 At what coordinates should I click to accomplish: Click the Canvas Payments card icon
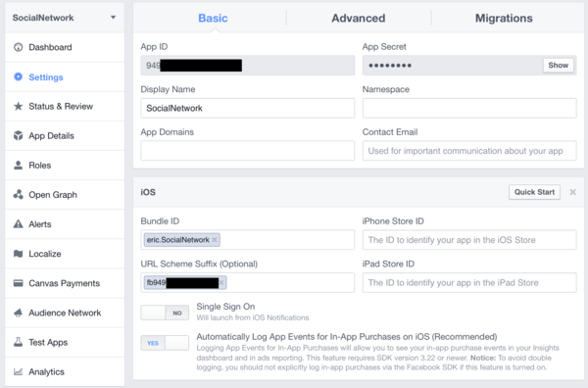[x=18, y=283]
